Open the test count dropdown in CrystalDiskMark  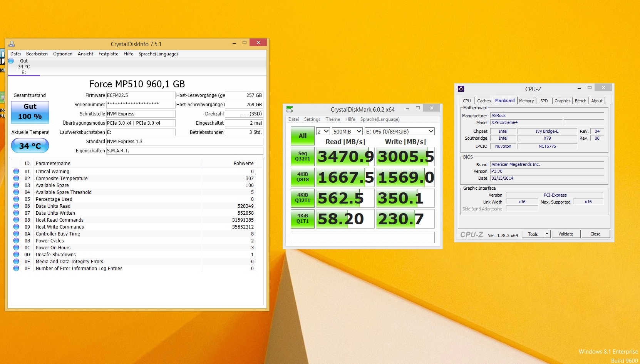click(323, 131)
